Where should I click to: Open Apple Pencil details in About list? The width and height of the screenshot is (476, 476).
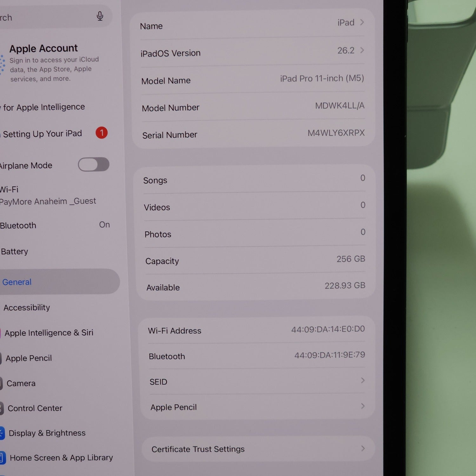click(363, 406)
